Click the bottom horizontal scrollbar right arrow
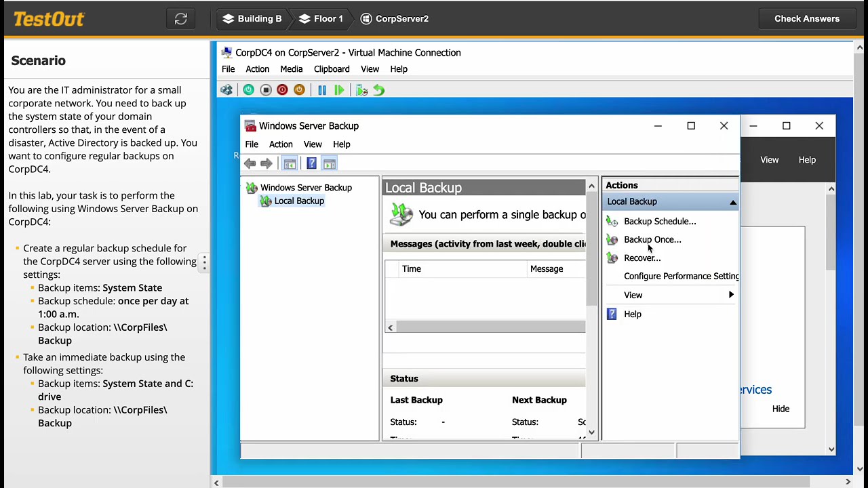 tap(848, 483)
